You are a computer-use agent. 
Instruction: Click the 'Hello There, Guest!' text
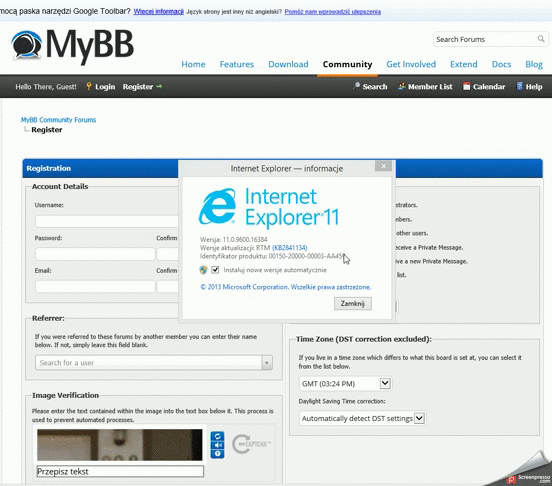[46, 87]
